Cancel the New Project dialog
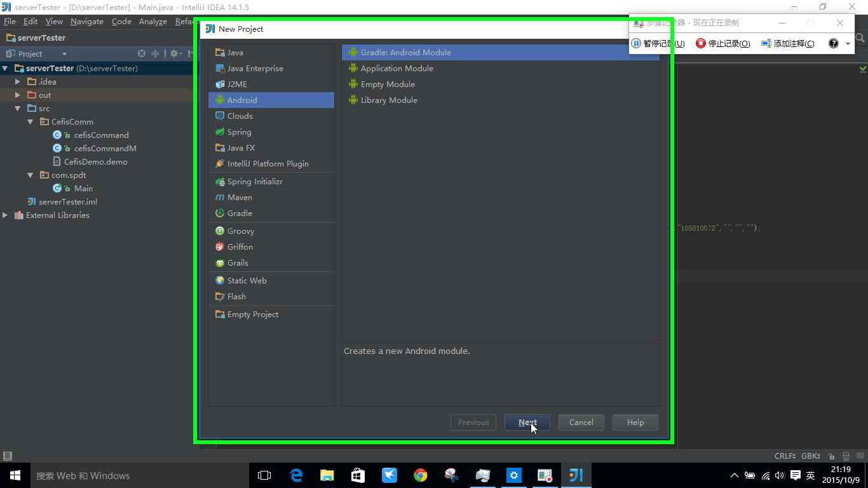Screen dimensions: 868x488 (581, 423)
